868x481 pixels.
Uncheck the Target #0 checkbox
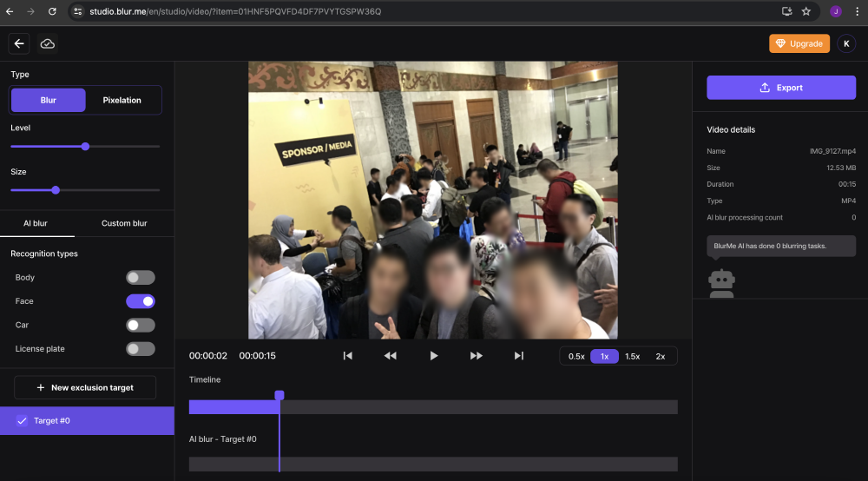pos(22,421)
